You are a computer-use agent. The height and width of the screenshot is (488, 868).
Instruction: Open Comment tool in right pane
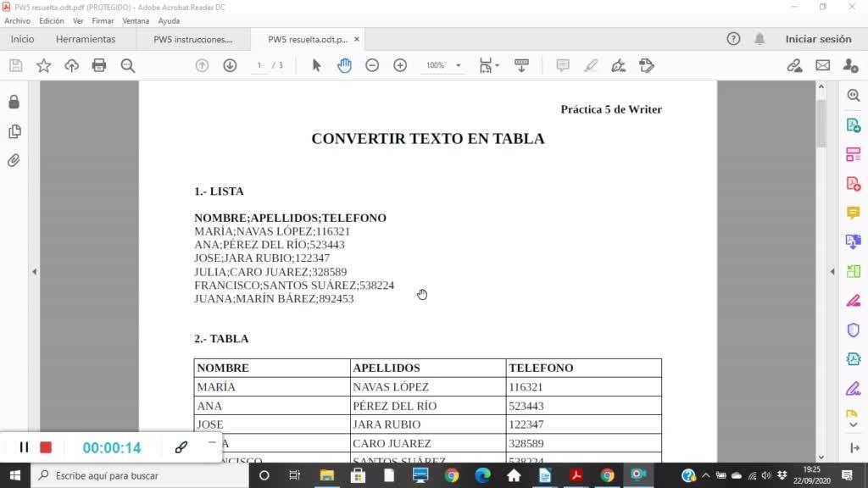tap(853, 213)
